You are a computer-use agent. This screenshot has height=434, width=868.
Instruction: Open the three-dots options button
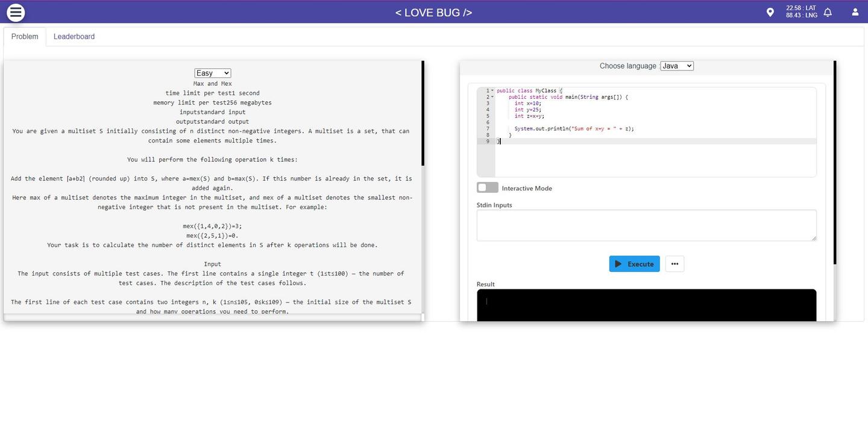675,264
